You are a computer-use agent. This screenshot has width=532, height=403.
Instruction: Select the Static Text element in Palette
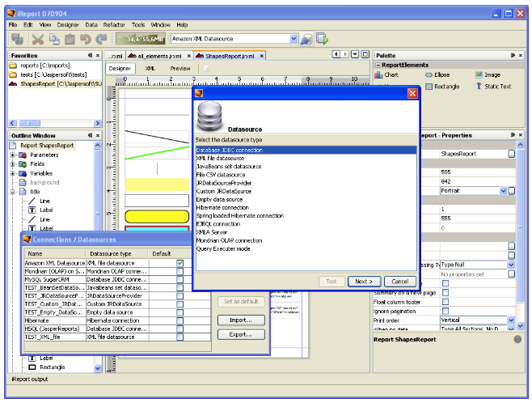coord(493,87)
